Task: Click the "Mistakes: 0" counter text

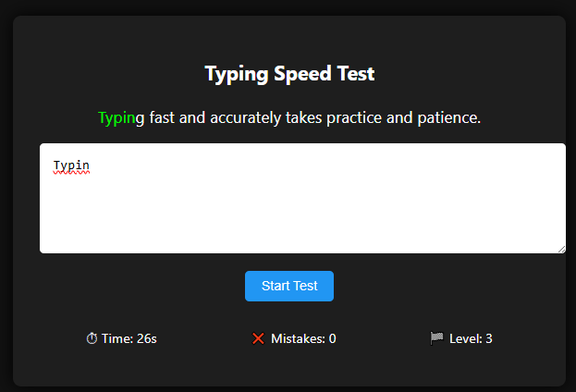Action: 303,338
